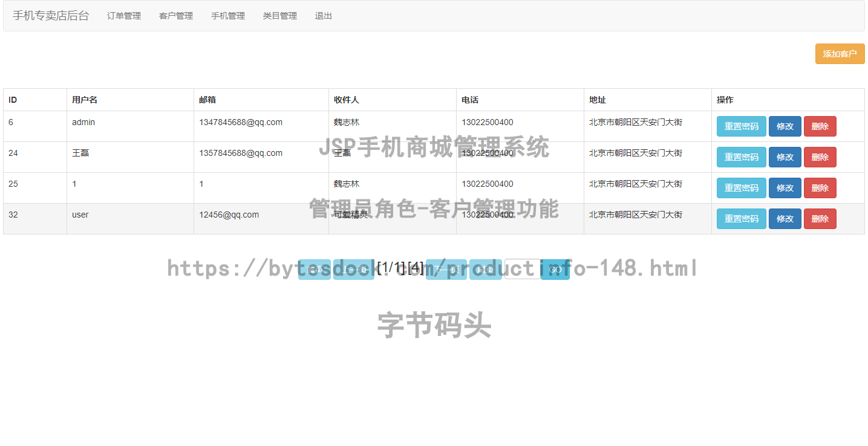868x446 pixels.
Task: Focus the page number input box
Action: pyautogui.click(x=523, y=269)
